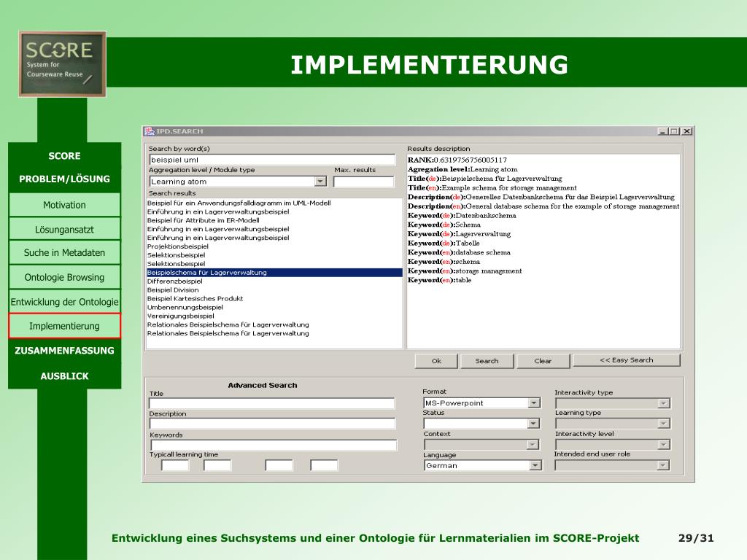The image size is (747, 560).
Task: Open the Interactivity level dropdown
Action: point(613,445)
